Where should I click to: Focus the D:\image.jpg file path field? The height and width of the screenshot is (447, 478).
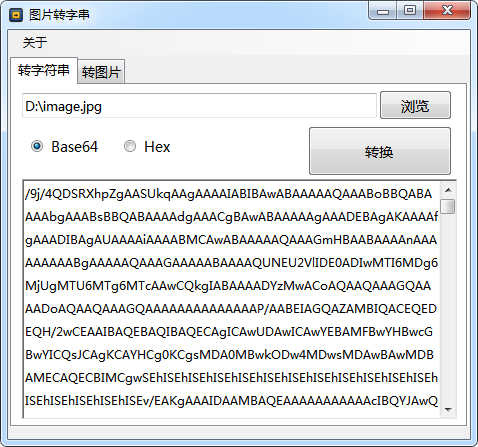199,106
